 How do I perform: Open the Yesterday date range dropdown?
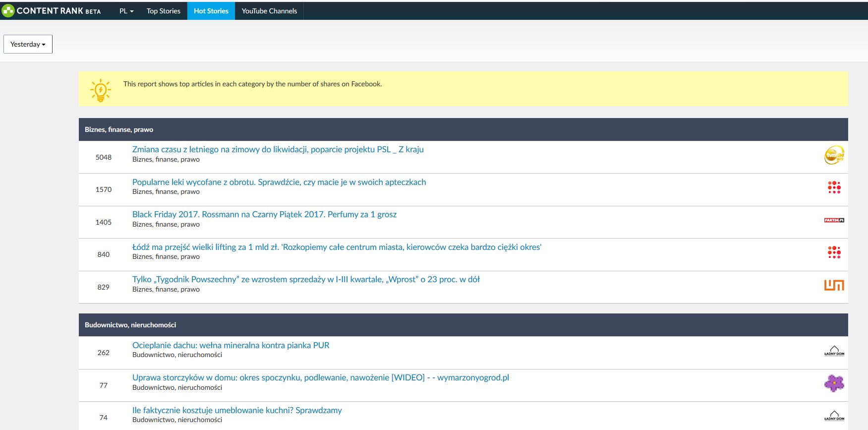[28, 44]
